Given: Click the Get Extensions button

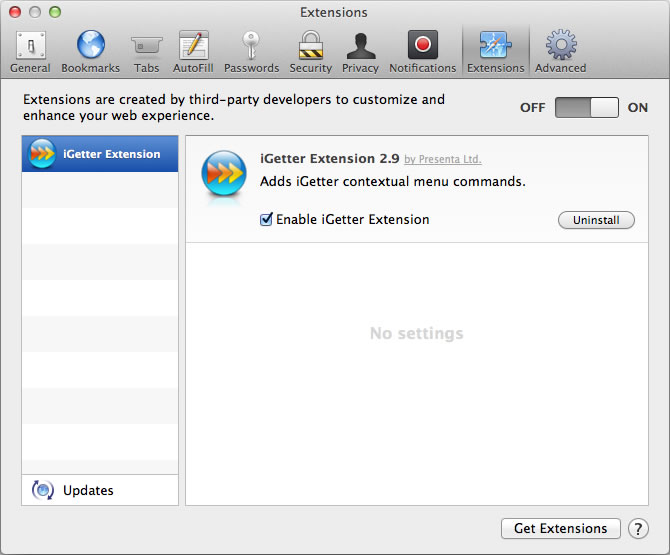Looking at the screenshot, I should click(x=560, y=529).
